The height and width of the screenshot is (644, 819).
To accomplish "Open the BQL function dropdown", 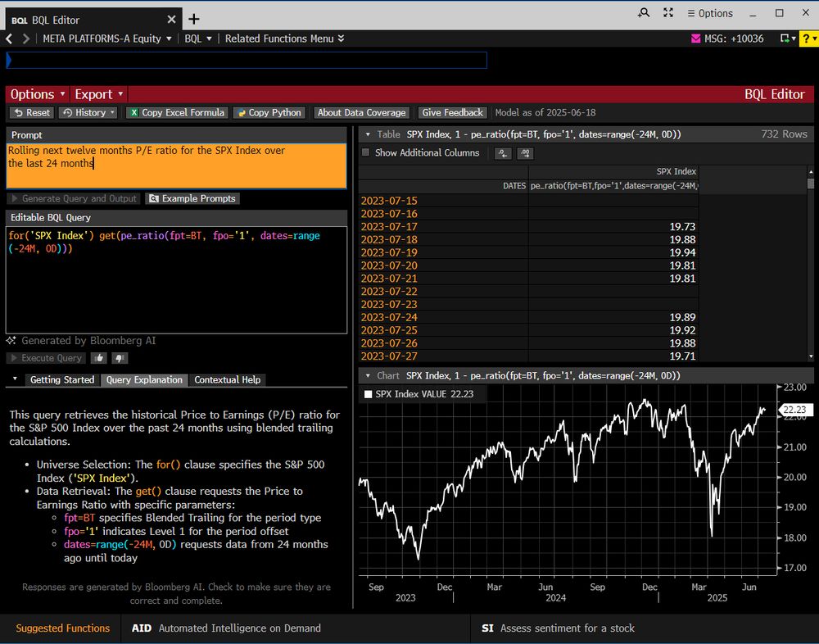I will (198, 39).
